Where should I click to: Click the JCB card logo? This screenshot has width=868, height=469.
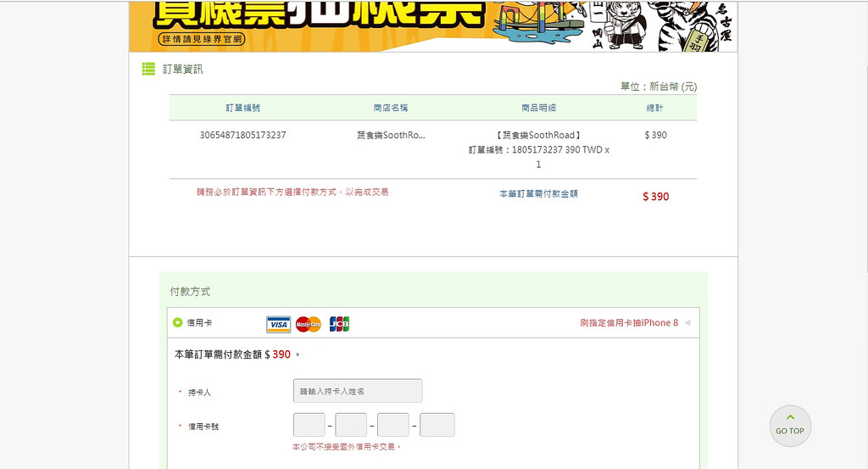click(x=339, y=324)
